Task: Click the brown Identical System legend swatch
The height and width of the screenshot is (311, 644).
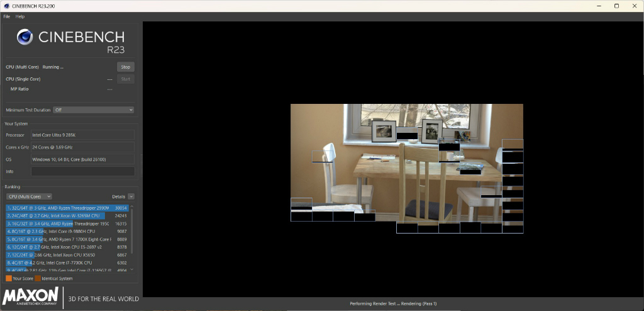Action: pos(38,278)
